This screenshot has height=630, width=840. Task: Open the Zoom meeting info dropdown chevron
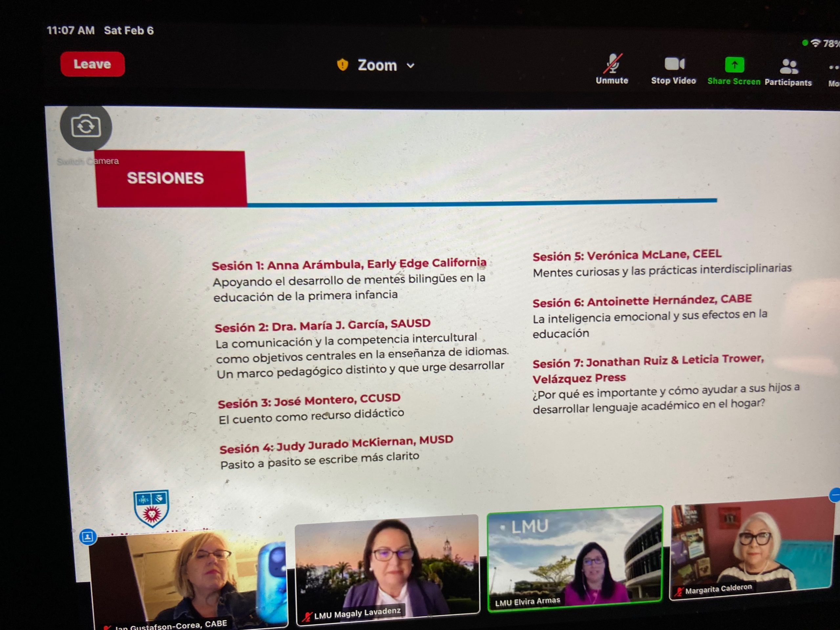410,66
